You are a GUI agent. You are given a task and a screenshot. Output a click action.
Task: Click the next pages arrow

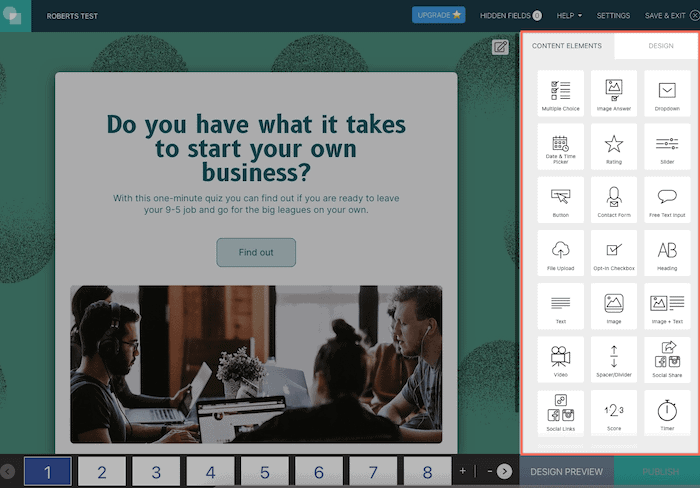pyautogui.click(x=504, y=471)
